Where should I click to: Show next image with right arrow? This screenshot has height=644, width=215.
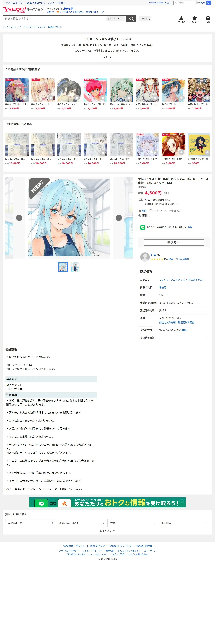pos(119,218)
